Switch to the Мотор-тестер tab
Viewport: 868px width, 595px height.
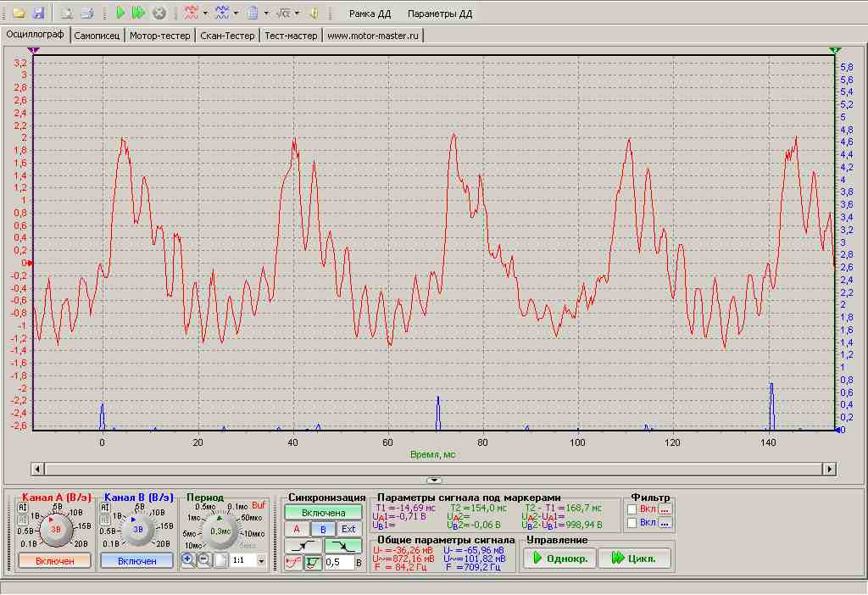pyautogui.click(x=159, y=36)
